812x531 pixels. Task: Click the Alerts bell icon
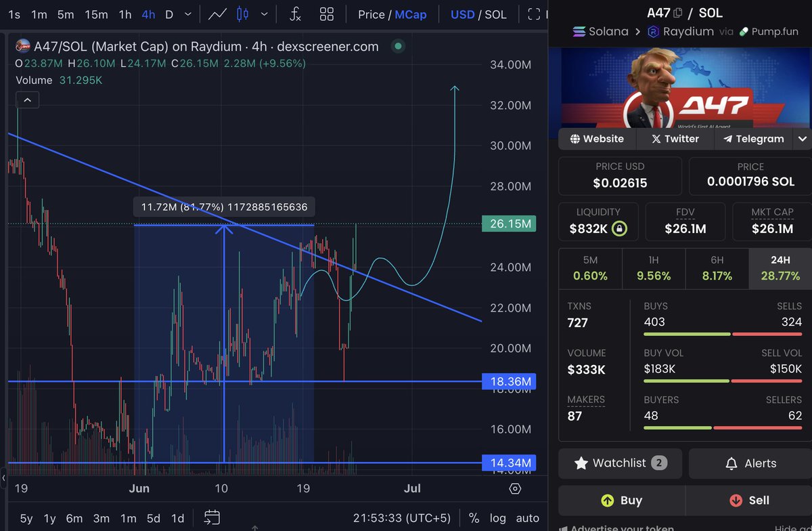tap(731, 464)
